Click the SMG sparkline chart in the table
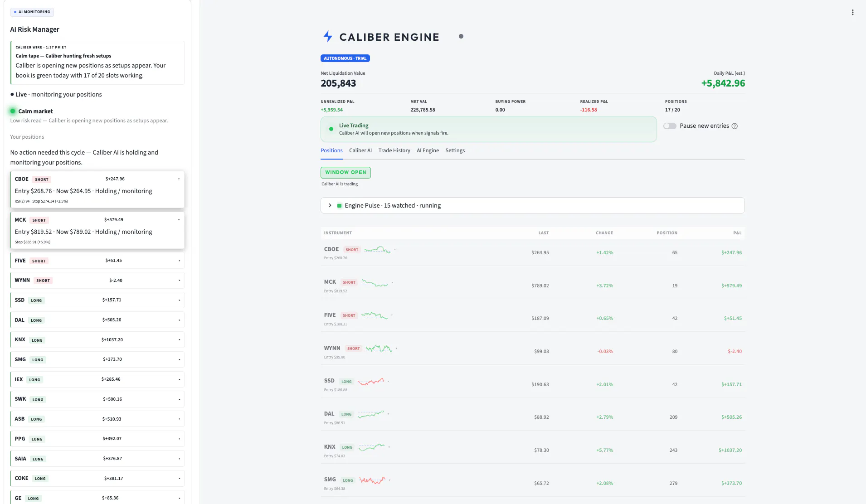This screenshot has width=866, height=504. pos(372,480)
